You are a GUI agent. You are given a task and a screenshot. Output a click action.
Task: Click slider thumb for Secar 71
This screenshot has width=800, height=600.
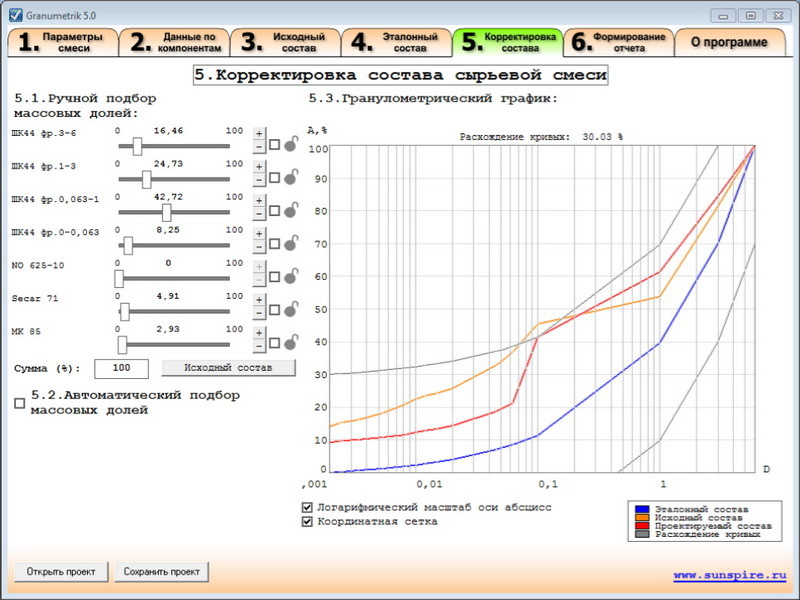(124, 312)
